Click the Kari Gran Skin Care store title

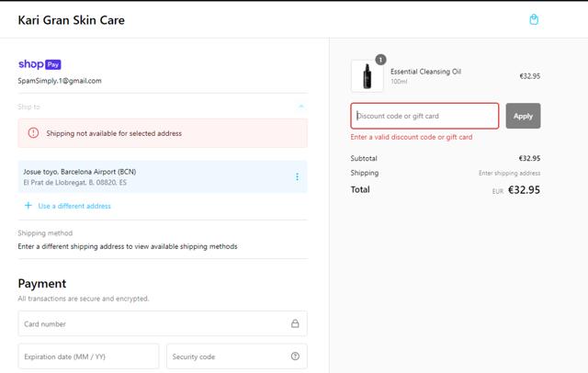pos(72,20)
